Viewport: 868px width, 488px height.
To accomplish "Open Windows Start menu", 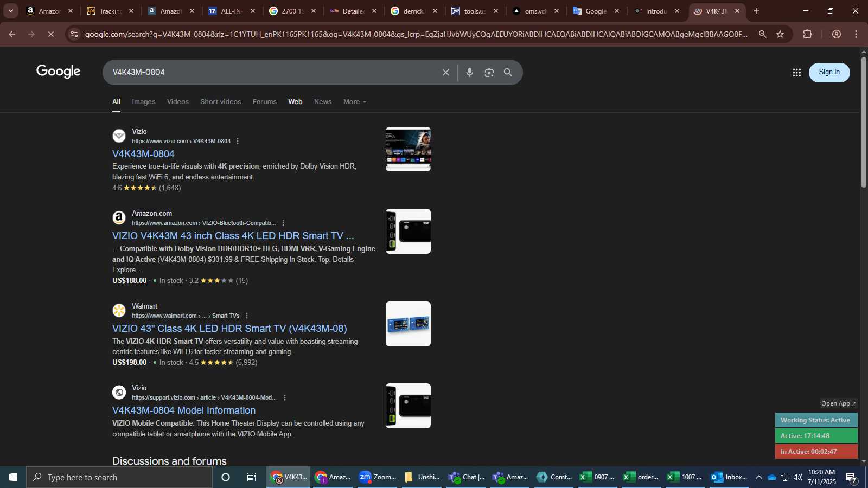I will [x=13, y=477].
